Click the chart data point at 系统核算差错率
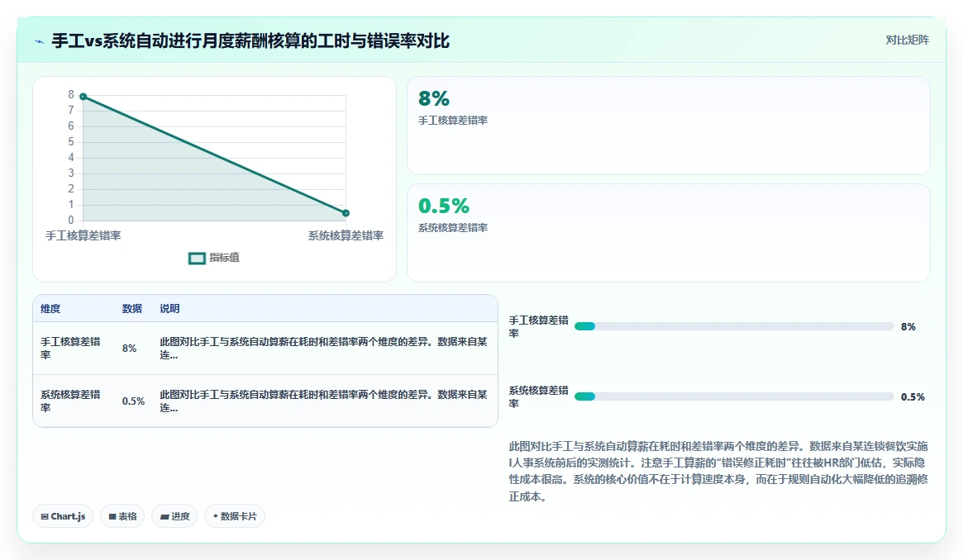 346,213
